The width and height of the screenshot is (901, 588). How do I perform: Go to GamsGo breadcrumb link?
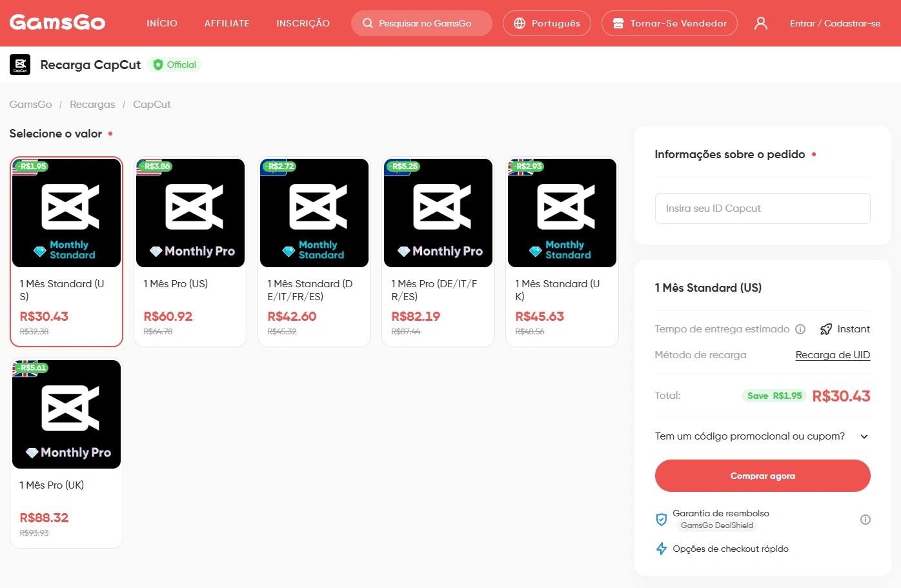[30, 105]
